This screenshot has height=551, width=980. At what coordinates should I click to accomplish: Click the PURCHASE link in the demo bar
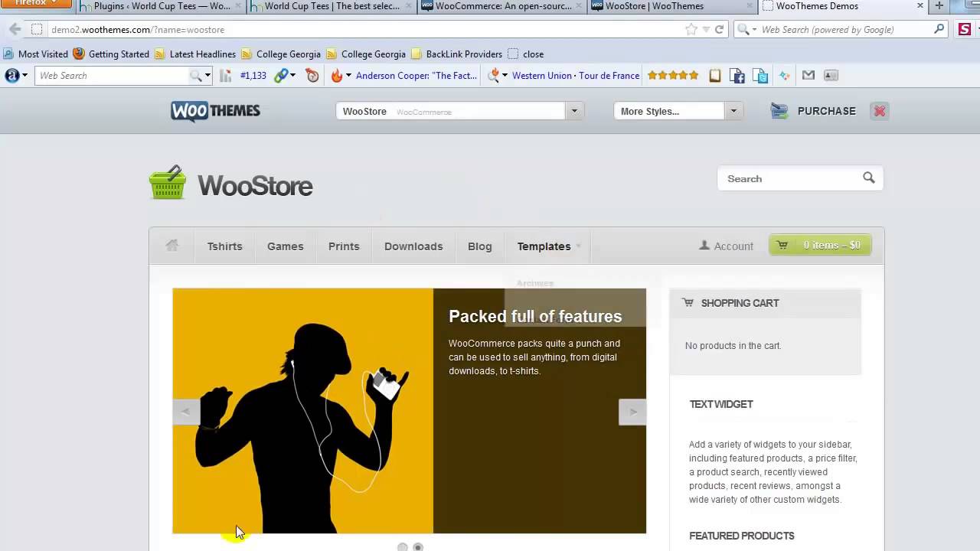(827, 111)
